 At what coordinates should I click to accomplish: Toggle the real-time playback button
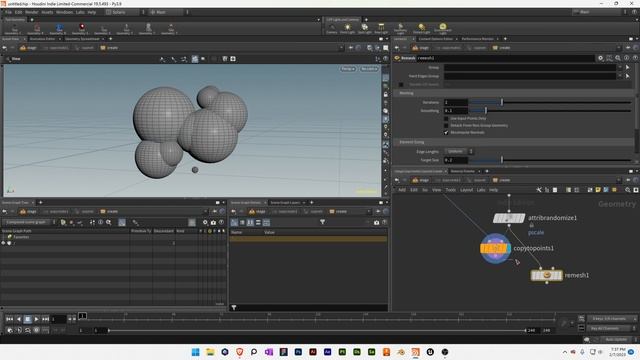(x=10, y=330)
